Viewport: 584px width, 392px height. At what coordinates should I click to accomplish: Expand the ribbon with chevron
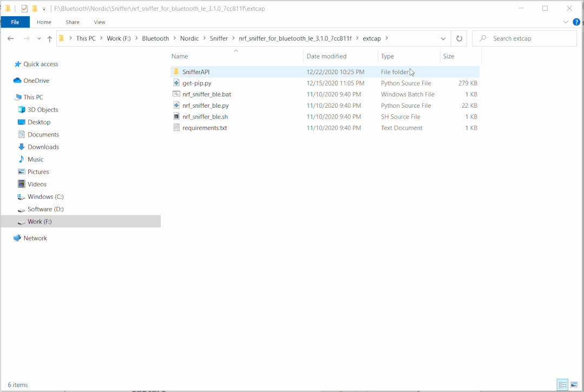coord(566,22)
